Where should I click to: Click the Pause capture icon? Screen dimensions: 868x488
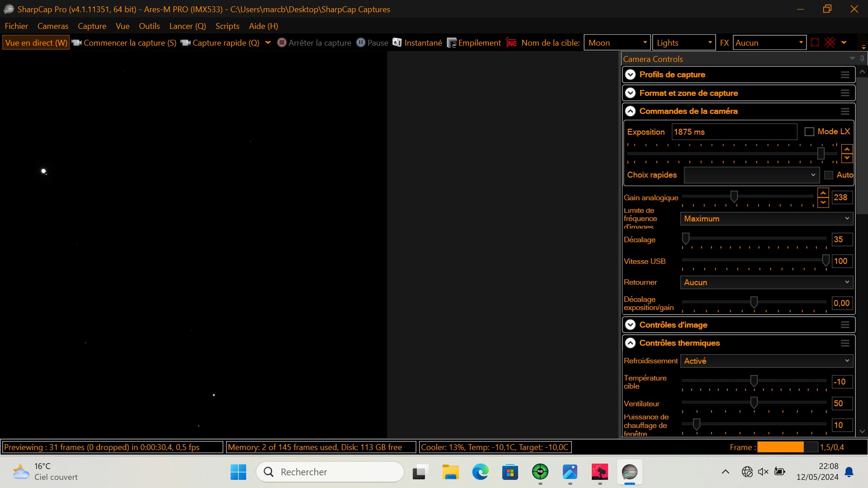361,42
